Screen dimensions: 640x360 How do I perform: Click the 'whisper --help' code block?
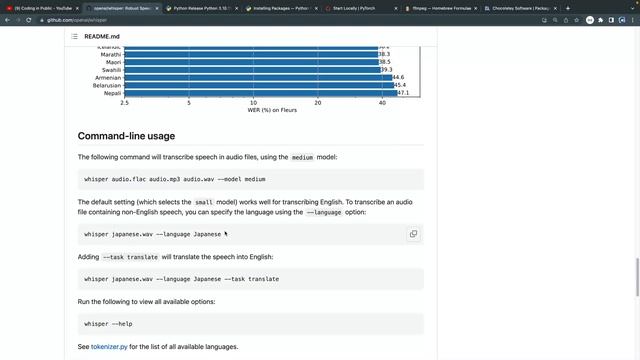[251, 324]
